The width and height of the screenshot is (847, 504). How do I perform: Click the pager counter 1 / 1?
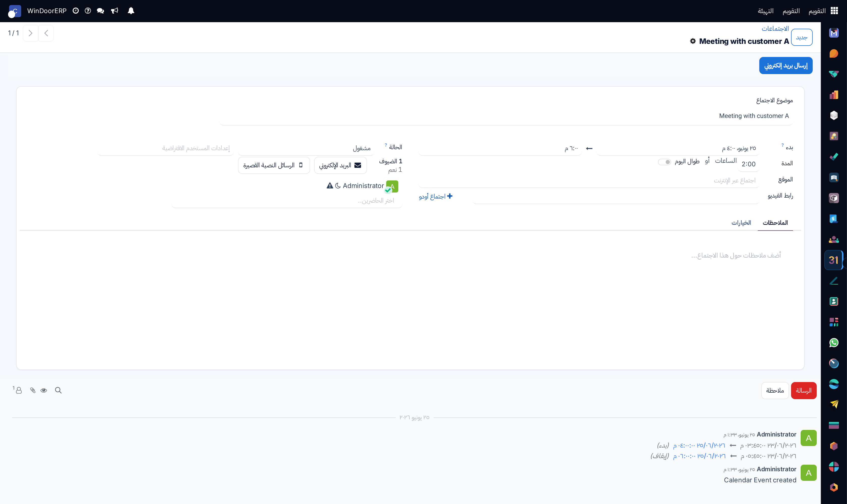[x=13, y=33]
